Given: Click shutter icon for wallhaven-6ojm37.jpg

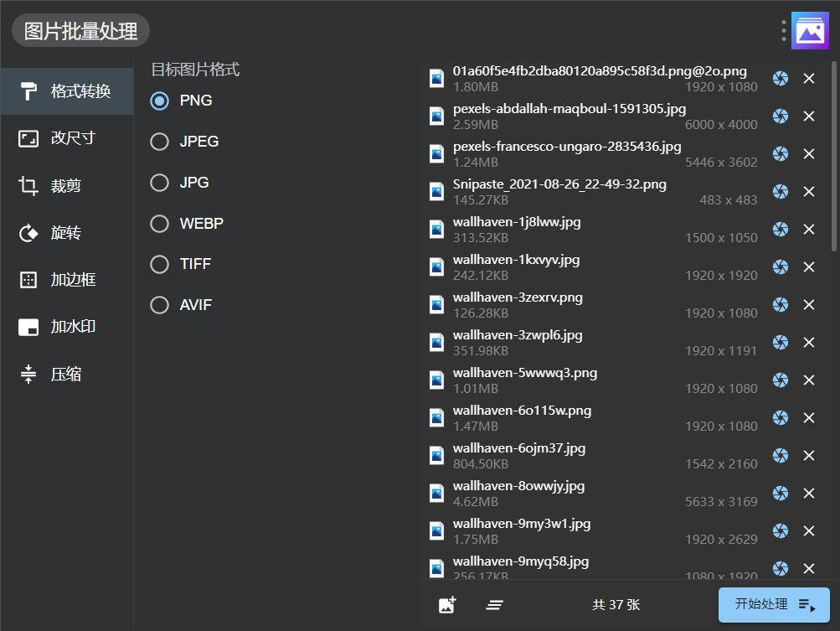Looking at the screenshot, I should (781, 456).
